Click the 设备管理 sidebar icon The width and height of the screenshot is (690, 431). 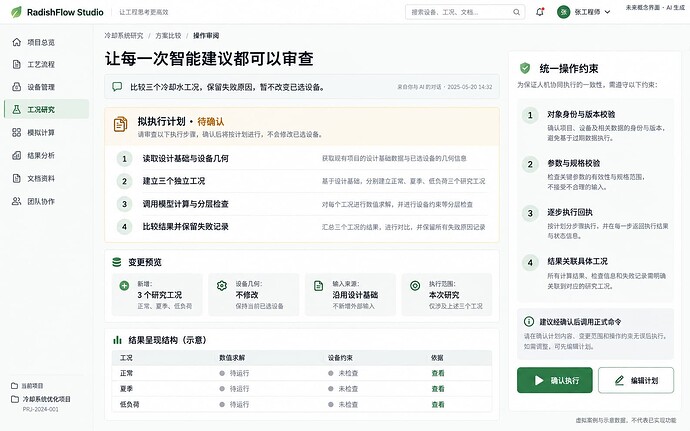[17, 87]
